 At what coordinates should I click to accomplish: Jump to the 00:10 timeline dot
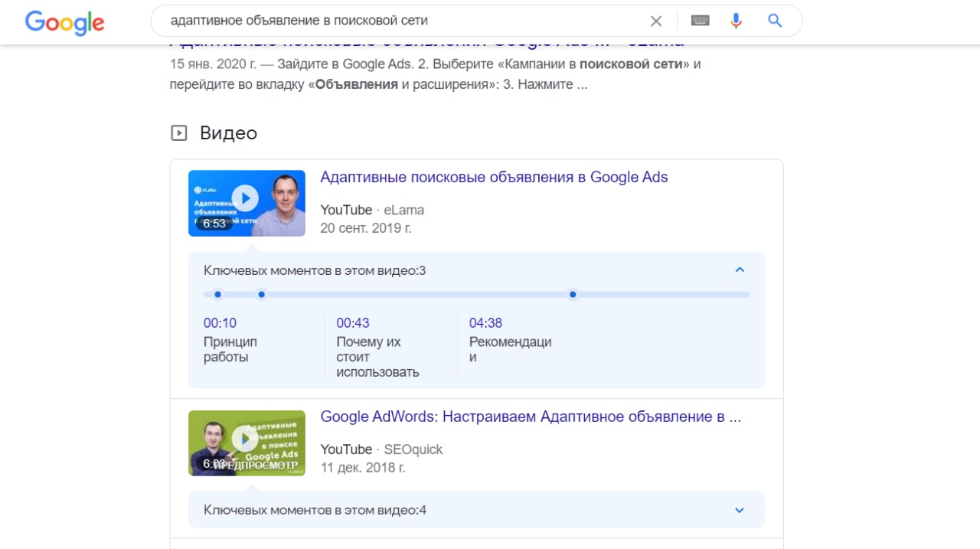point(218,294)
